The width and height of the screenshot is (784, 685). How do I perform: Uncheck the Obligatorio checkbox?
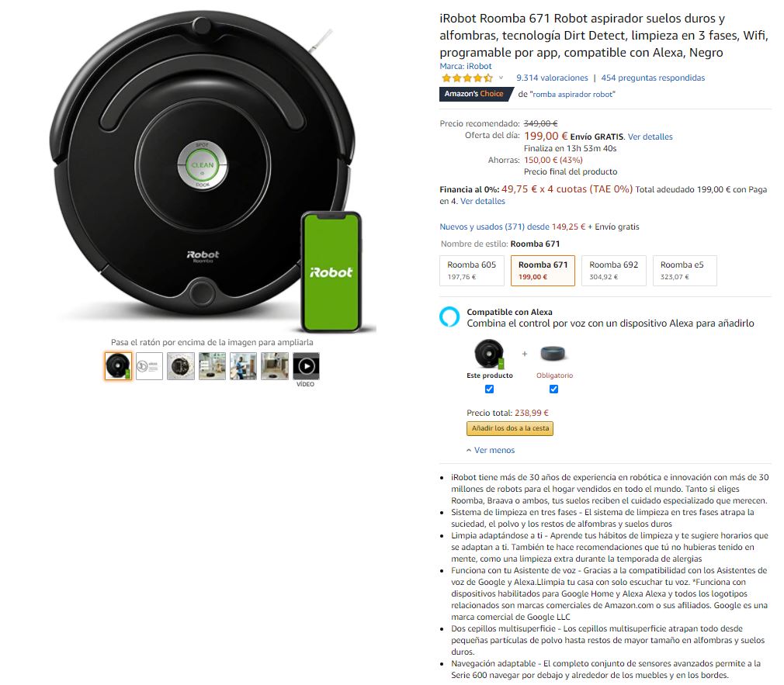point(553,389)
